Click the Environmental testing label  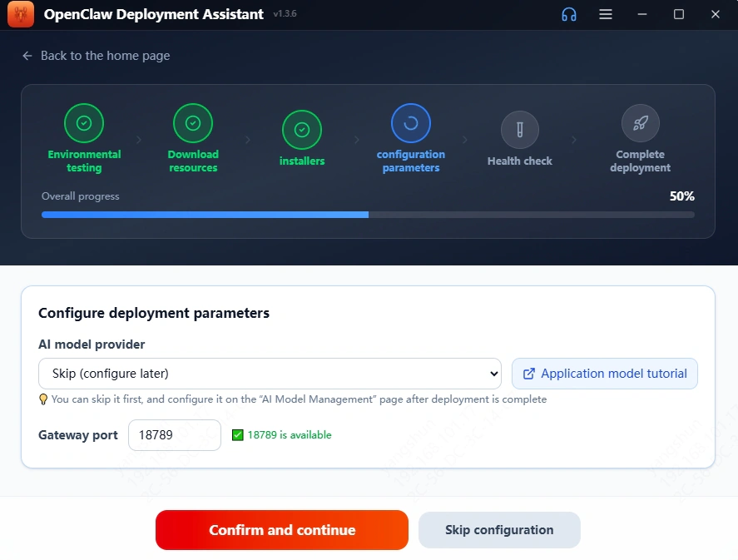point(84,161)
